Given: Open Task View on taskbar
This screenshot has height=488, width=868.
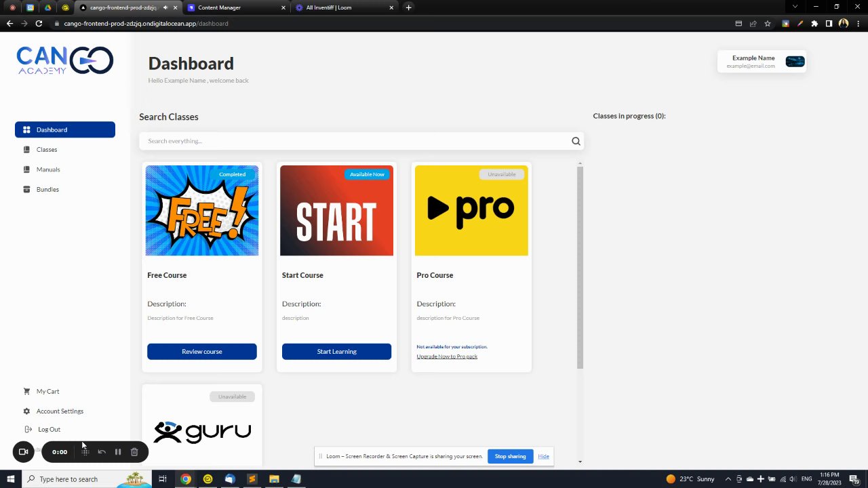Looking at the screenshot, I should pyautogui.click(x=163, y=479).
